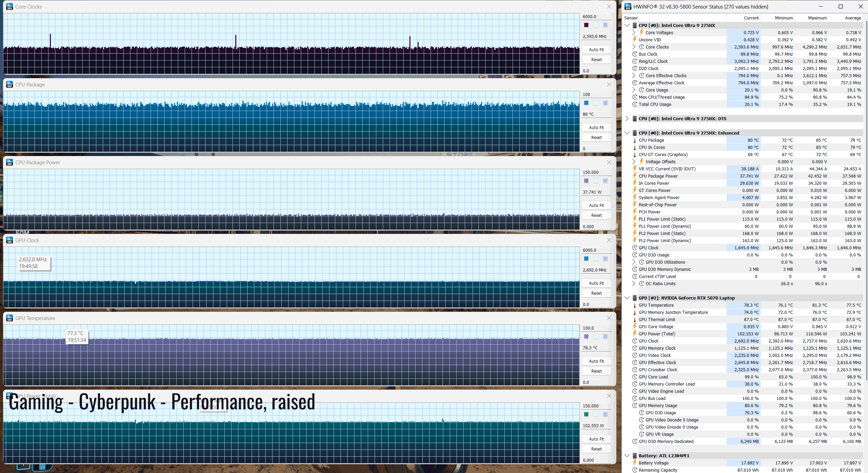Click the thermometer icon beside GPU Temperature sensor
The width and height of the screenshot is (868, 473).
[635, 305]
